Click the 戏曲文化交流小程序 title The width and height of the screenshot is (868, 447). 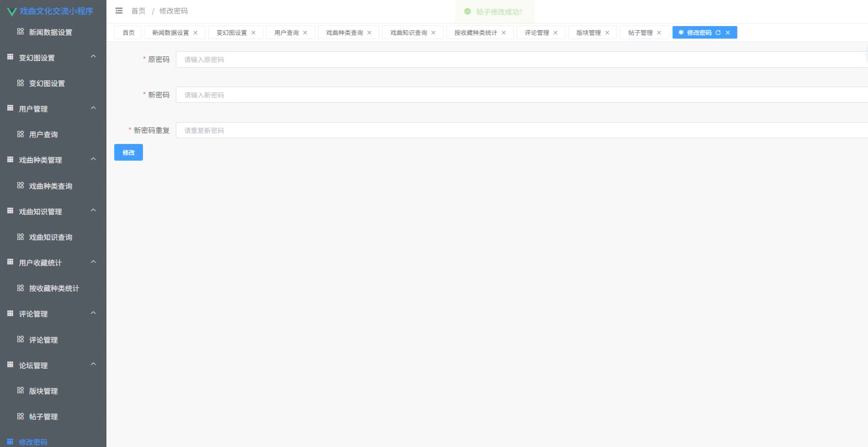click(56, 11)
